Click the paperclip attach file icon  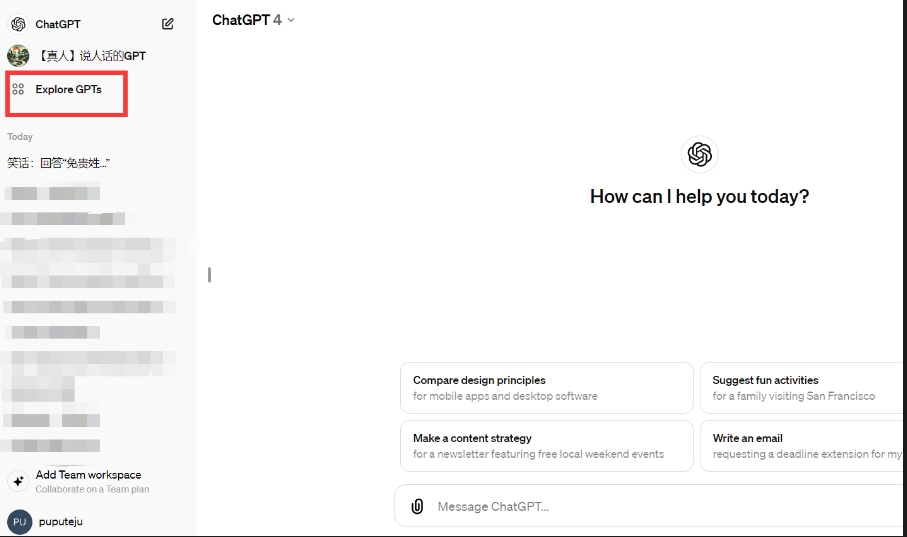(417, 507)
